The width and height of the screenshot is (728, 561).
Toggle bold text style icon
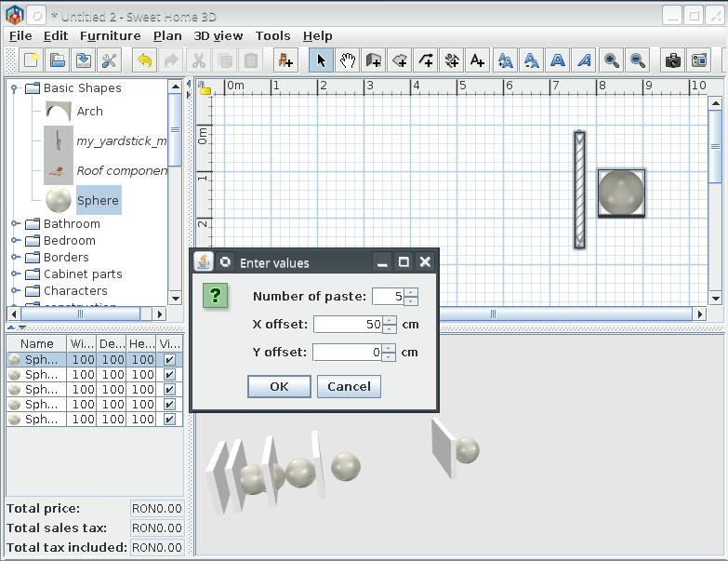point(558,60)
